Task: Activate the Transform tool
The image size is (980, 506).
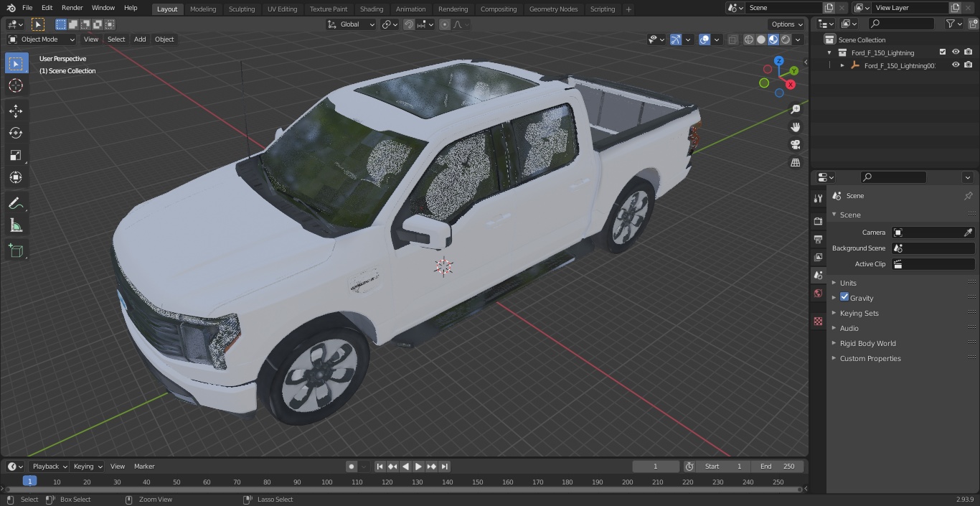Action: [x=16, y=177]
